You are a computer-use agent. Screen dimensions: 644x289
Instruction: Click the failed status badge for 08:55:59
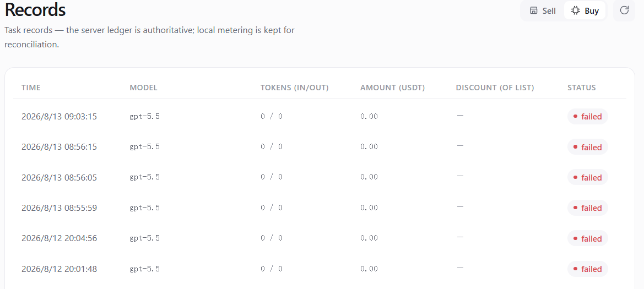coord(588,208)
